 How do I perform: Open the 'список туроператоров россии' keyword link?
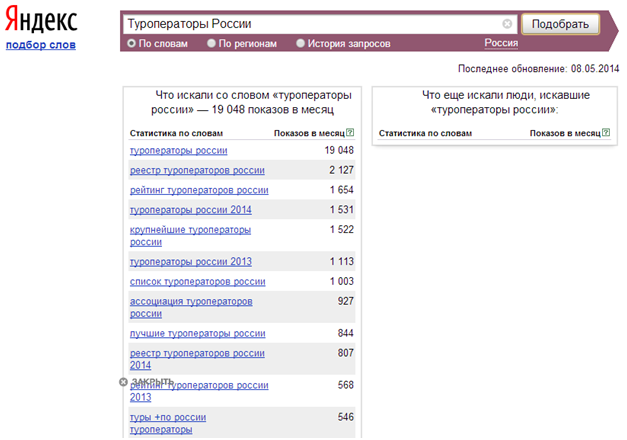tap(198, 282)
